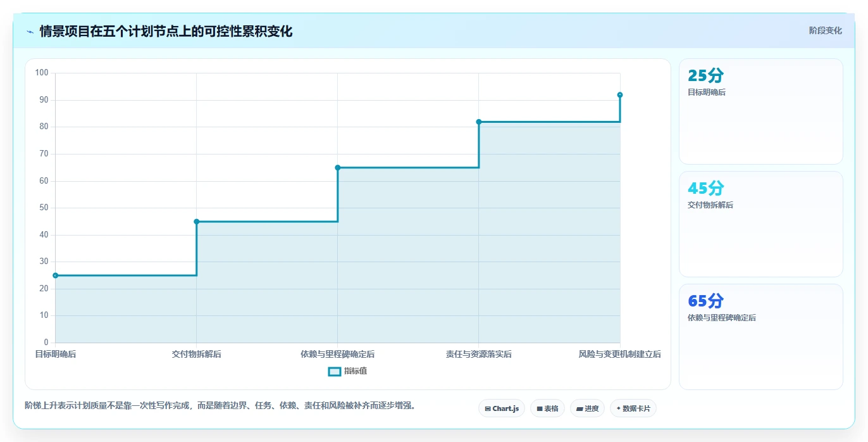Click 目标明确后 label in the first card
The width and height of the screenshot is (868, 442).
[707, 92]
